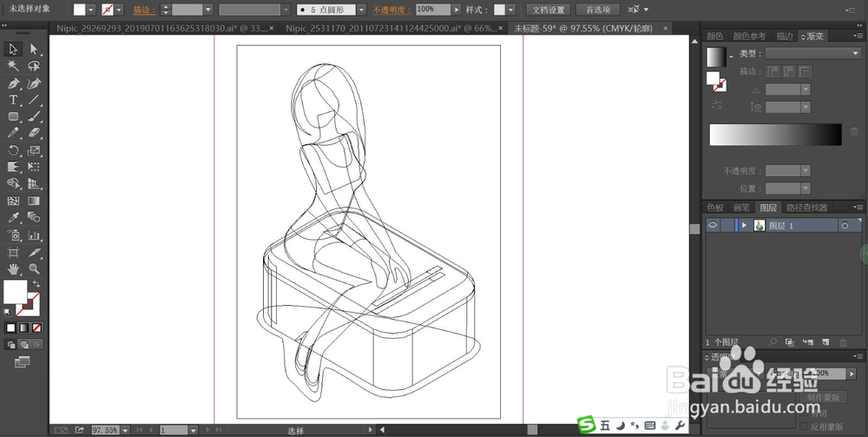Switch to the 路径查找器 panel tab
Screen dimensions: 868x437
coord(806,208)
